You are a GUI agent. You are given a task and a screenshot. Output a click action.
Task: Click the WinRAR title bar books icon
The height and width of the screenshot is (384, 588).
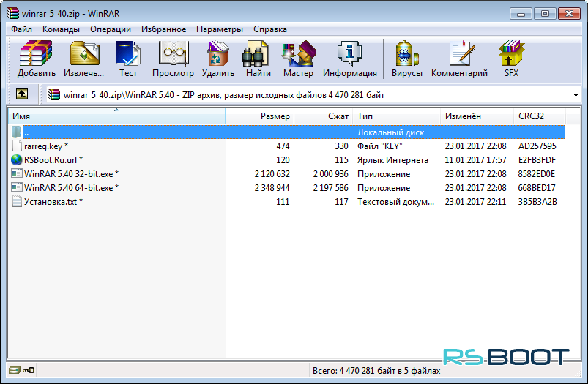13,13
